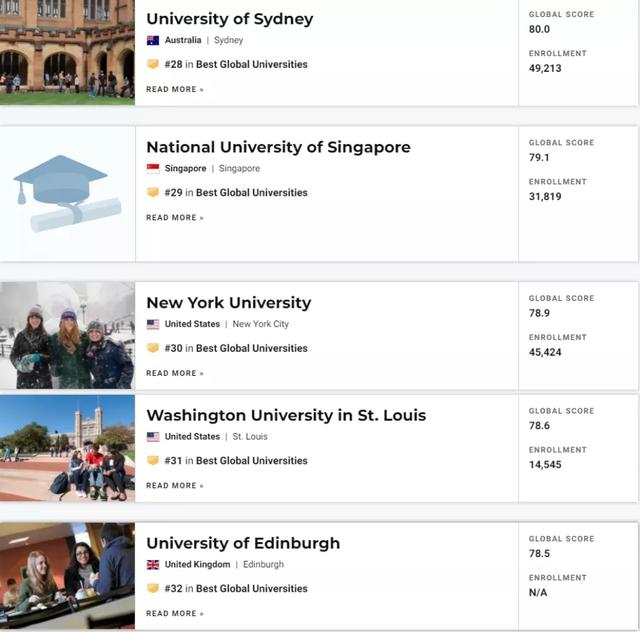This screenshot has width=640, height=632.
Task: Click the Australia flag icon
Action: 153,41
